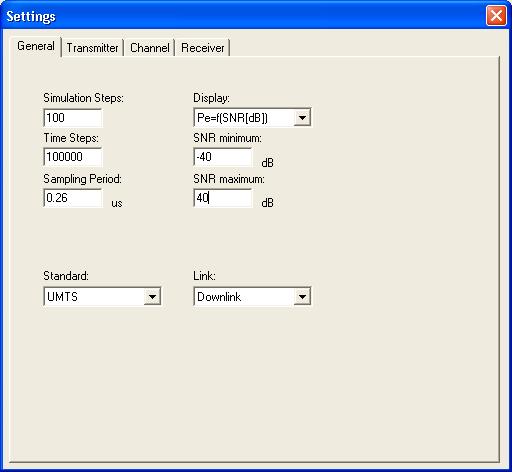Click the Settings title bar text
This screenshot has width=512, height=472.
point(31,16)
